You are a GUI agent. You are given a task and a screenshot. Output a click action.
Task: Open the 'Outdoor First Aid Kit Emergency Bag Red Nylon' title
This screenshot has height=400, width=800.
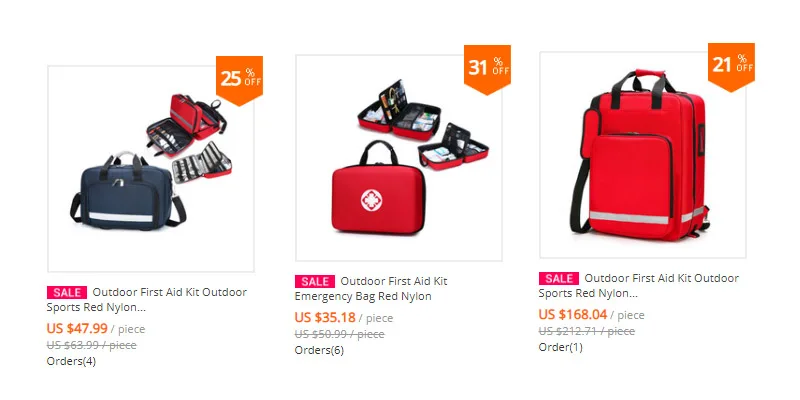(x=371, y=288)
